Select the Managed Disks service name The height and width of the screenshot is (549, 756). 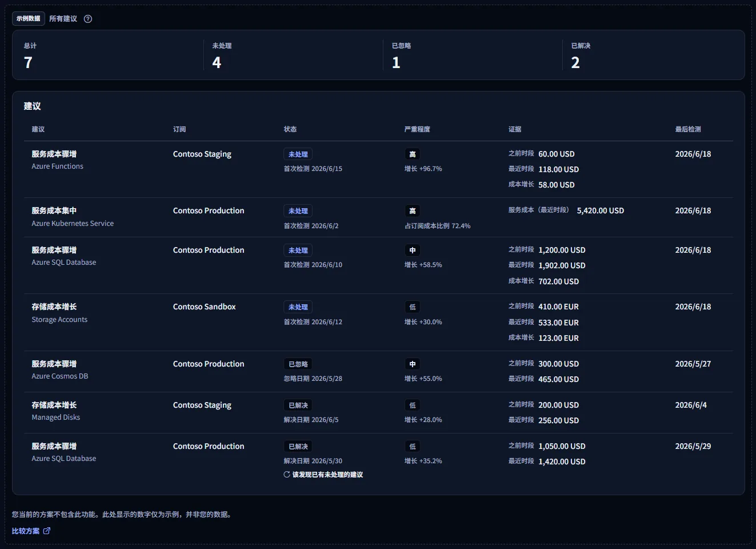[x=56, y=417]
